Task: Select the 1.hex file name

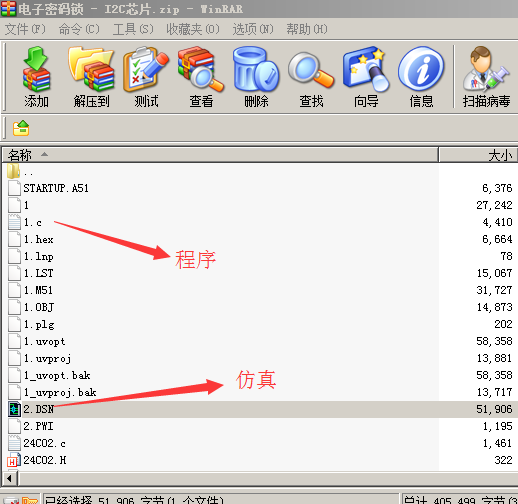Action: click(38, 239)
